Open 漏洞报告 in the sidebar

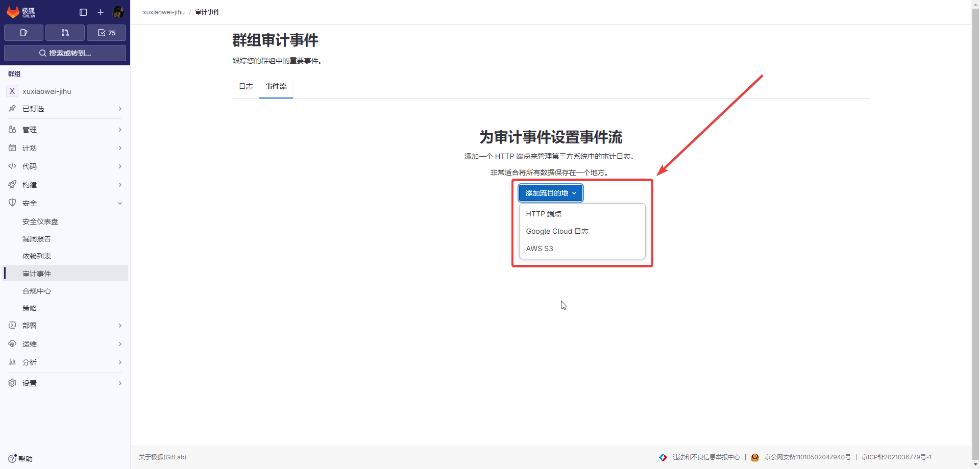[x=37, y=239]
